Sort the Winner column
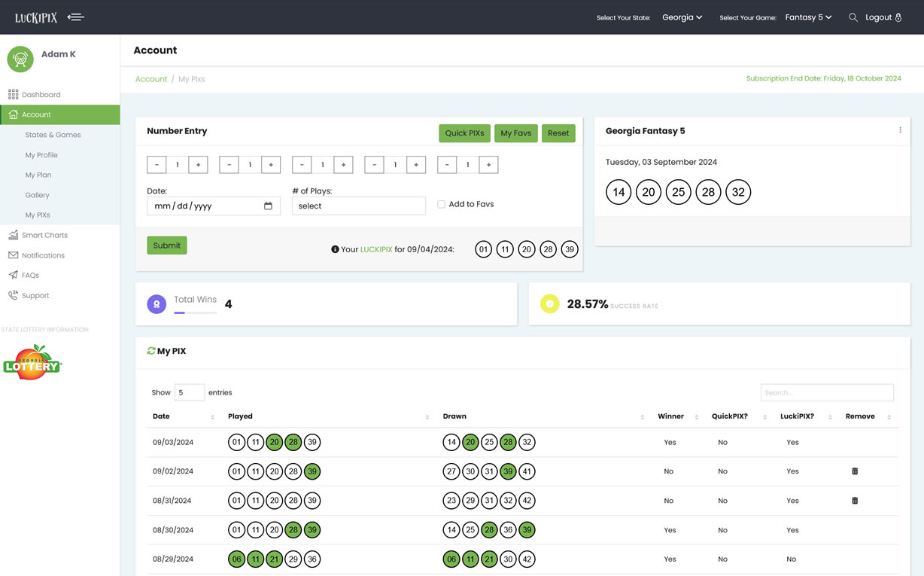The width and height of the screenshot is (924, 576). click(696, 417)
